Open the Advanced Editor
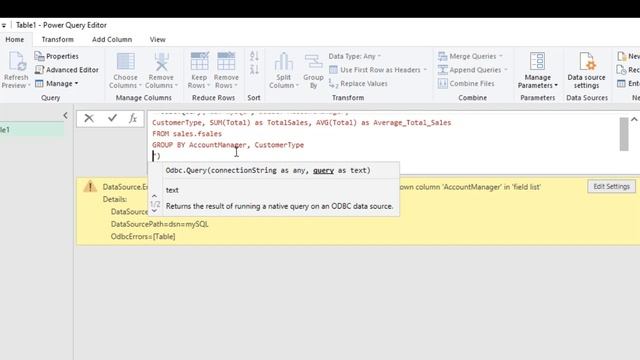 (67, 70)
